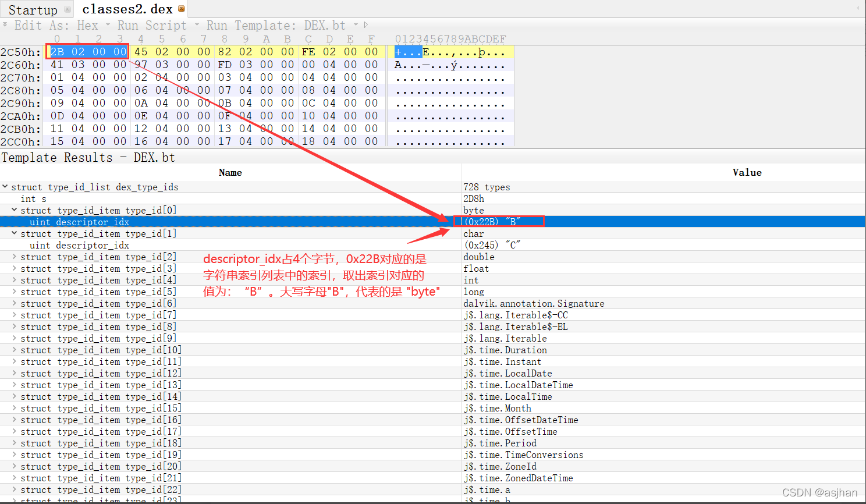Click hex byte 45 in row 2C50h
This screenshot has width=866, height=504.
click(x=141, y=52)
